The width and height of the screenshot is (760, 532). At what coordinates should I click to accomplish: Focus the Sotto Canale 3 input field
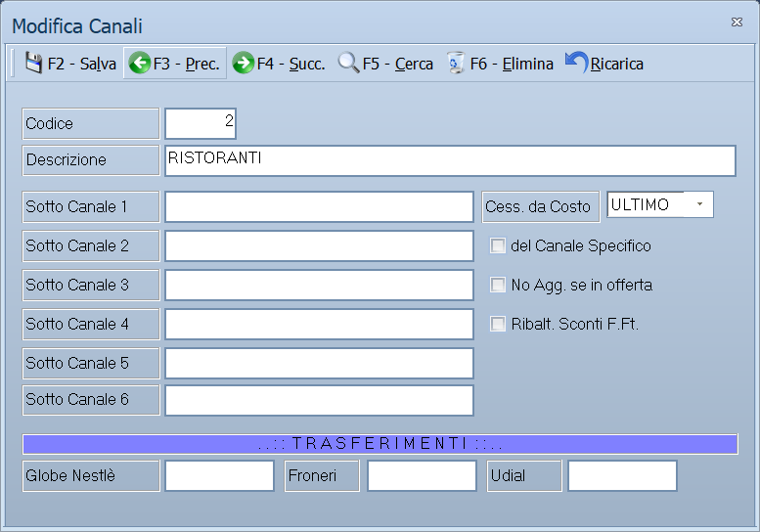(x=319, y=285)
